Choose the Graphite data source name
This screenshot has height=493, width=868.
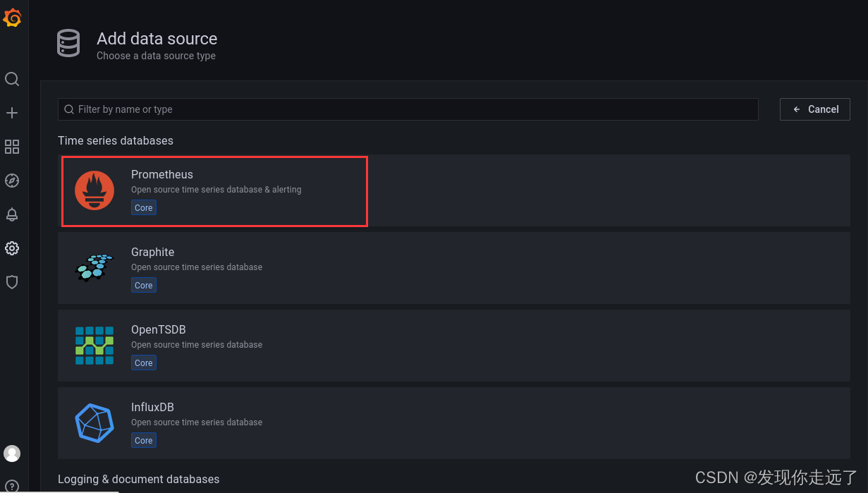tap(152, 252)
